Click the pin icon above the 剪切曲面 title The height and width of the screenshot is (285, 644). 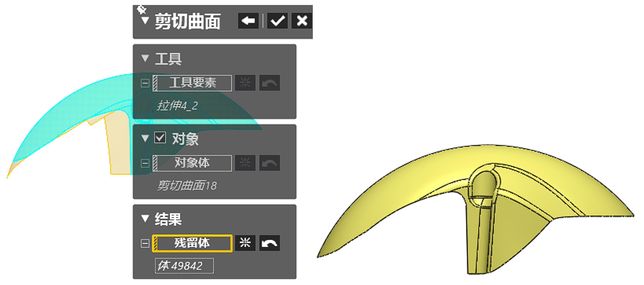point(142,10)
